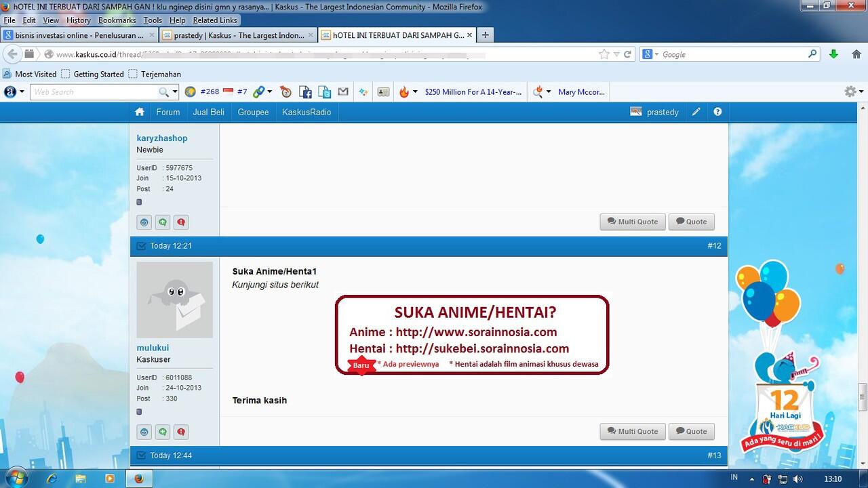
Task: Report karyzhashop with the red exclamation icon
Action: (x=181, y=222)
